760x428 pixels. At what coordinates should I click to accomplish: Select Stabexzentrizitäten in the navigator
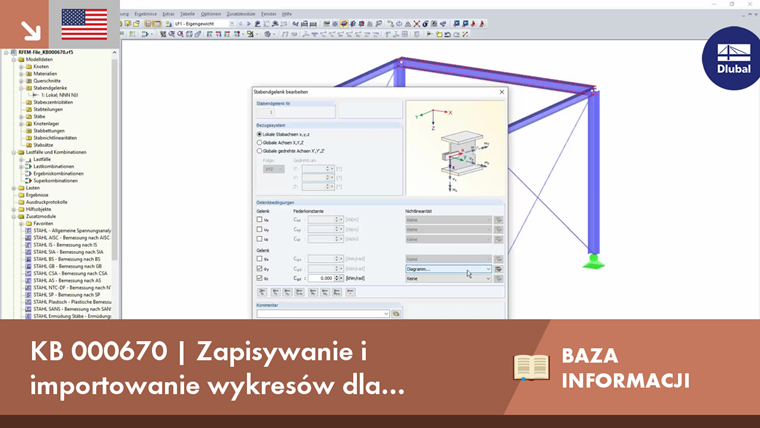pyautogui.click(x=53, y=102)
